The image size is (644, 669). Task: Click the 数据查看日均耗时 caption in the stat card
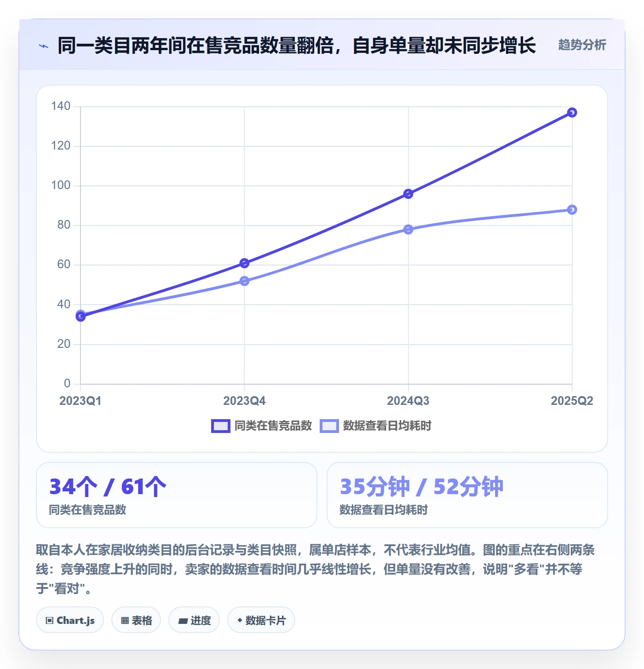(x=384, y=510)
